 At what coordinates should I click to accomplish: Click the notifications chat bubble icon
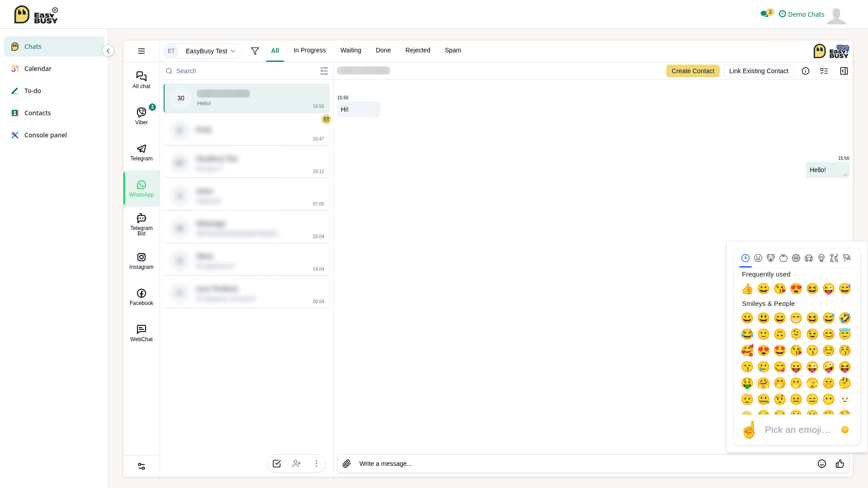[765, 14]
